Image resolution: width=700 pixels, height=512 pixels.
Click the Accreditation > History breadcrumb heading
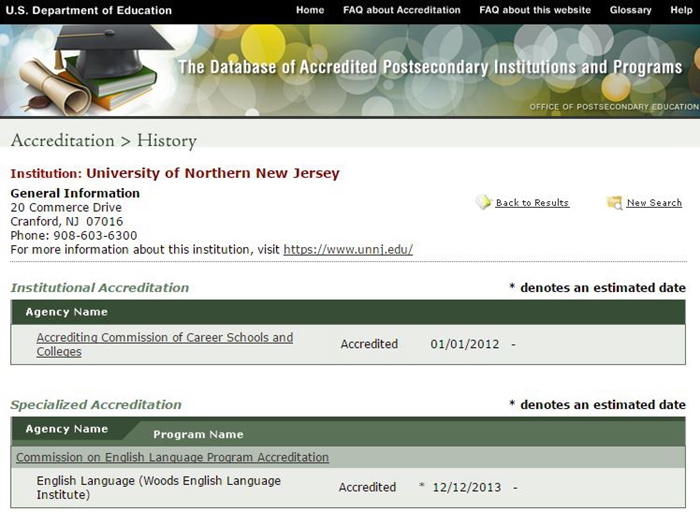104,141
